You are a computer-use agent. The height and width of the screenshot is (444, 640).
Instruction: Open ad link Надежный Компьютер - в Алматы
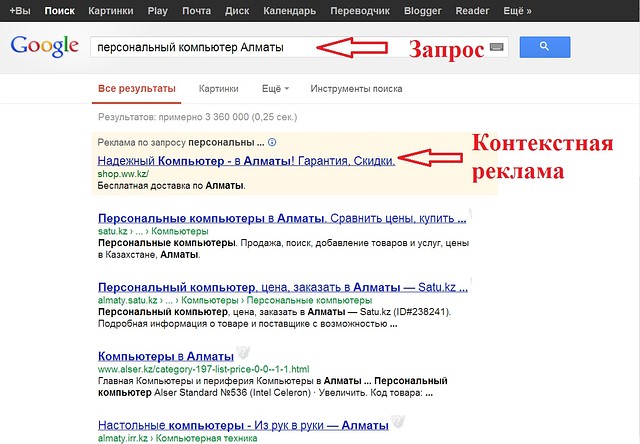(246, 161)
